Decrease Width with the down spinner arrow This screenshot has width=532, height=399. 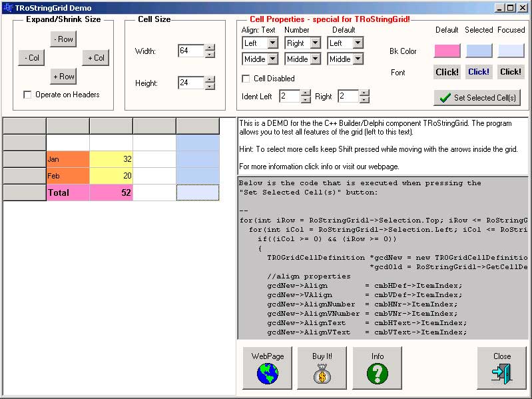(x=210, y=54)
